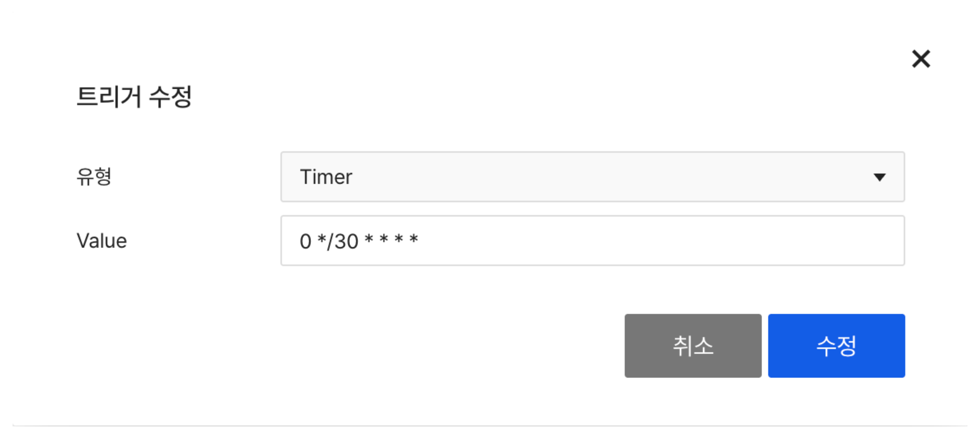980x440 pixels.
Task: Close the 트리거 수정 dialog with X
Action: tap(921, 59)
